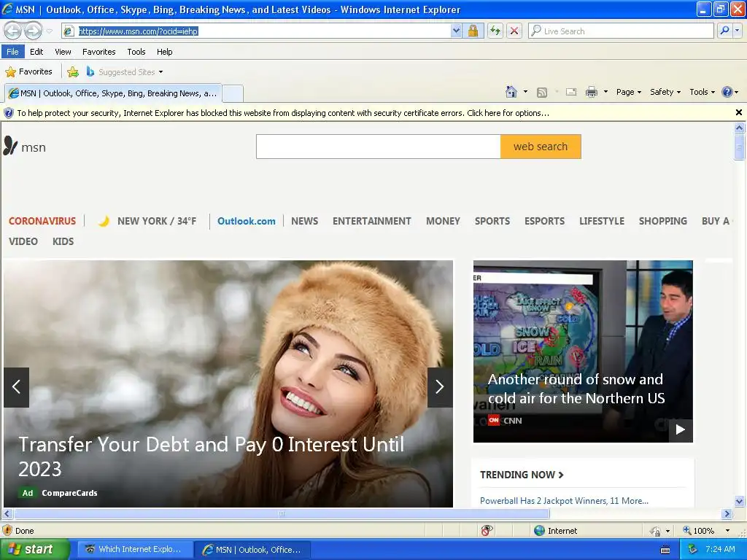Show previous slide with left arrow
This screenshot has width=747, height=560.
coord(16,387)
